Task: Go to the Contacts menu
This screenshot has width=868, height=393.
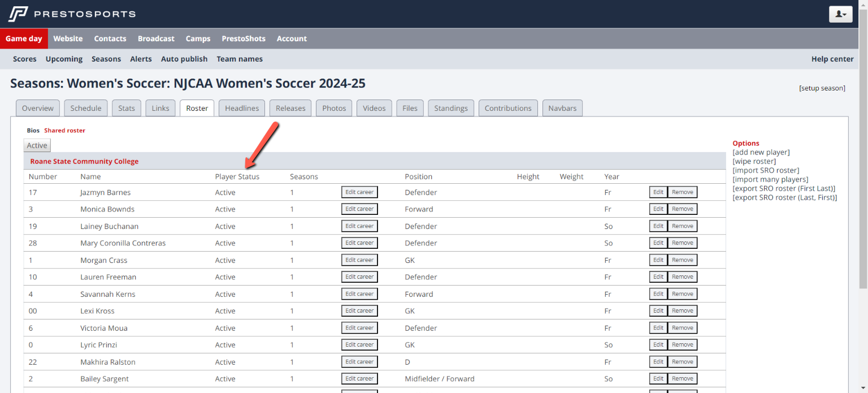Action: [110, 38]
